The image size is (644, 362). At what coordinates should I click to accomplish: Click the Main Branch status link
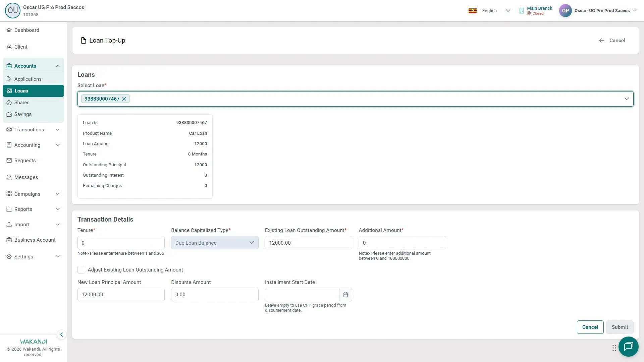[536, 11]
